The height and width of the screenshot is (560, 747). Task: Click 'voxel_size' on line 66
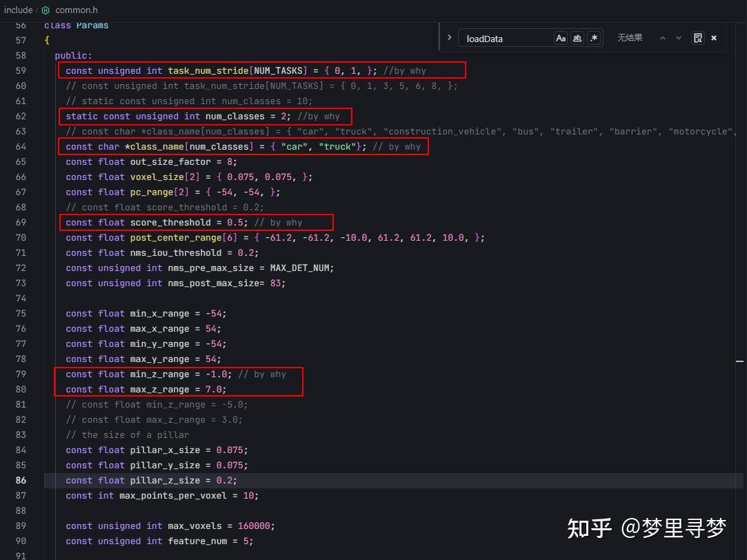(157, 177)
